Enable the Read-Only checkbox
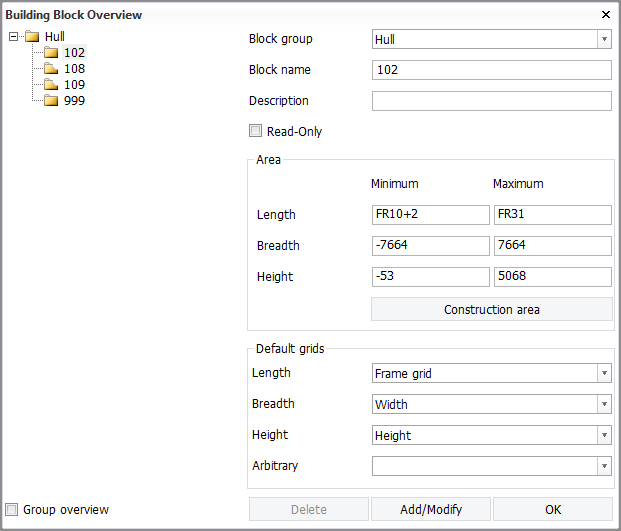This screenshot has height=531, width=621. click(x=256, y=131)
